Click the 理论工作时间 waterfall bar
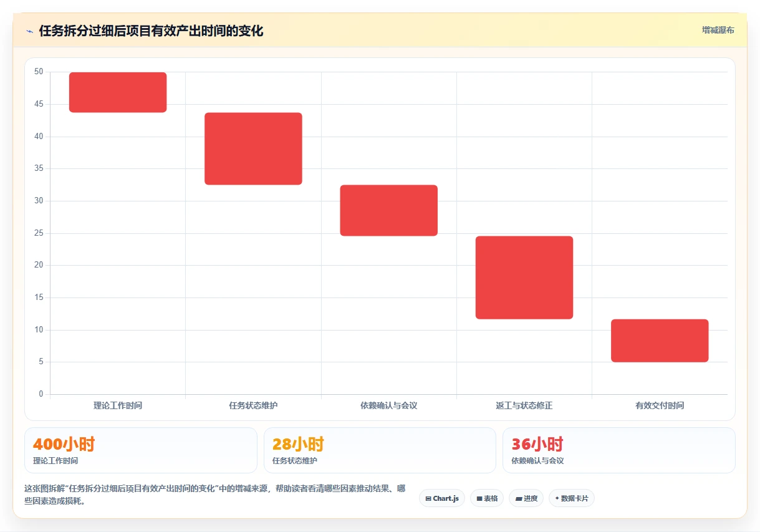Screen dimensions: 760x532 (118, 92)
